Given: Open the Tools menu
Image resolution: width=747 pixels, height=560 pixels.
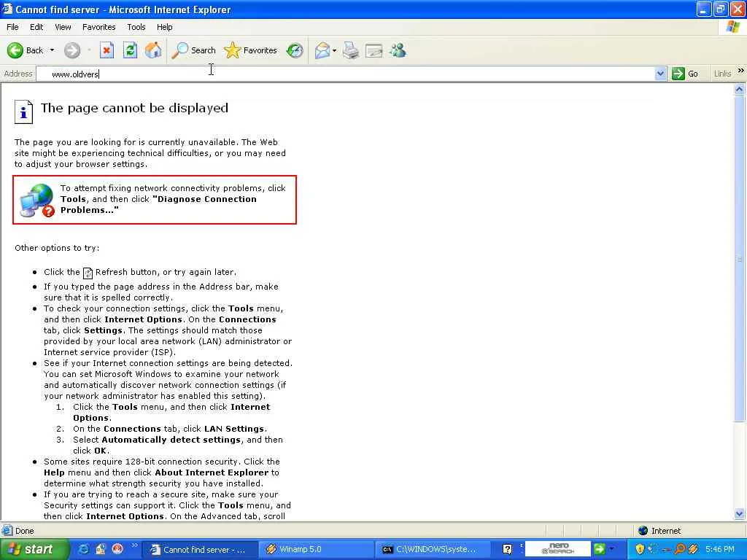Looking at the screenshot, I should [x=136, y=27].
